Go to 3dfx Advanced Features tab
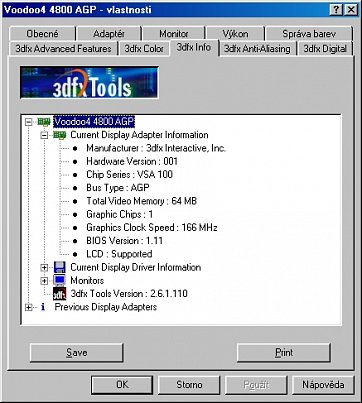 (x=63, y=49)
